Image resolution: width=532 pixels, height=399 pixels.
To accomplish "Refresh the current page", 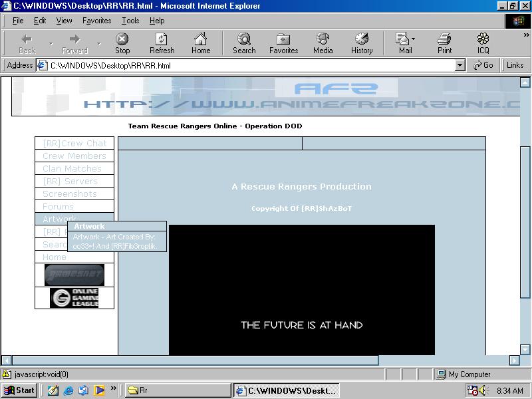I will pyautogui.click(x=162, y=43).
